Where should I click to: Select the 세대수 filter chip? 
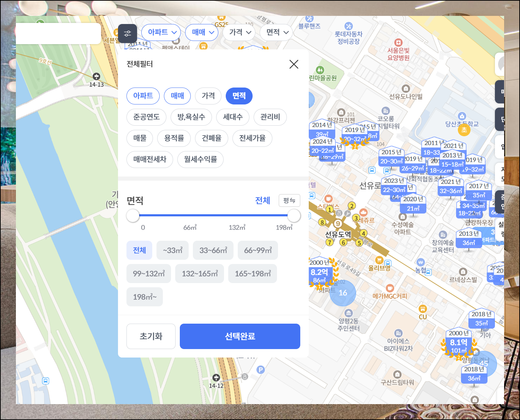tap(233, 117)
